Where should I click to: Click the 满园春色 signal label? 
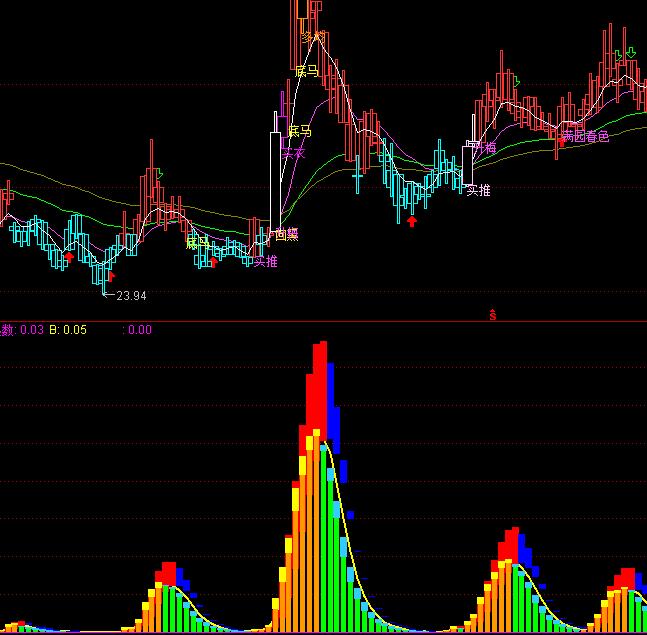tap(584, 137)
